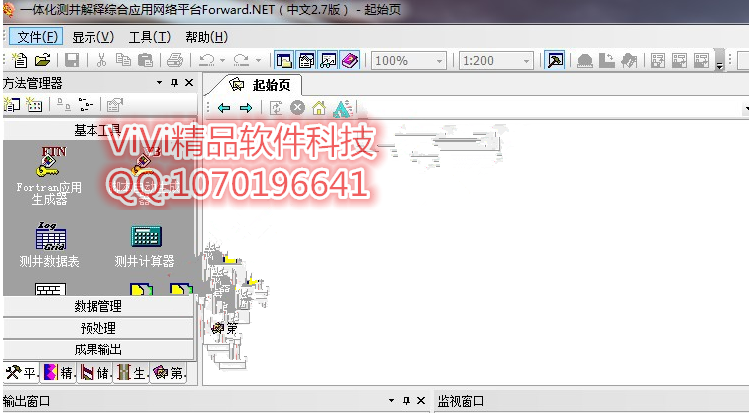Toggle the folder window panel button
The image size is (750, 413).
[284, 60]
